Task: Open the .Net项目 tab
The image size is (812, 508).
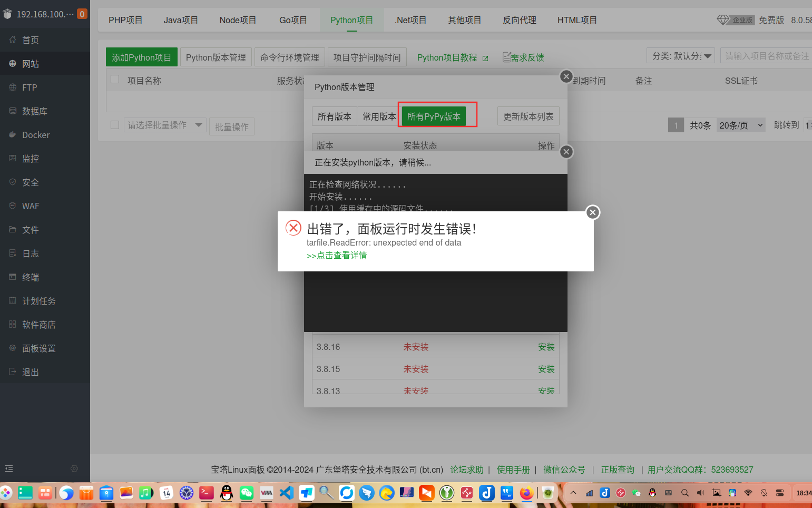Action: [x=410, y=20]
